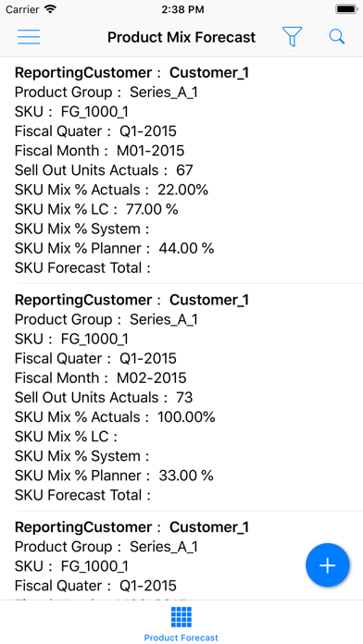The image size is (363, 644).
Task: Select the Fiscal Month M02-2015 row
Action: coord(100,378)
